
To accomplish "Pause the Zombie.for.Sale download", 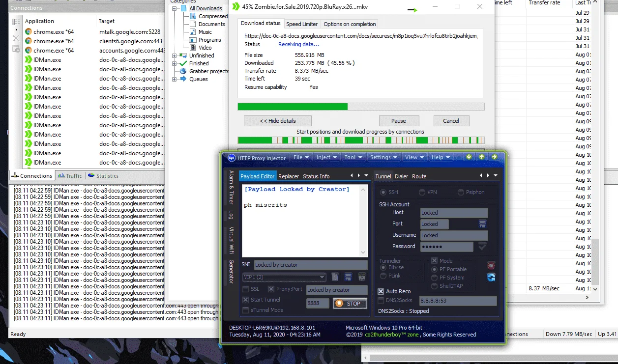I will tap(399, 121).
